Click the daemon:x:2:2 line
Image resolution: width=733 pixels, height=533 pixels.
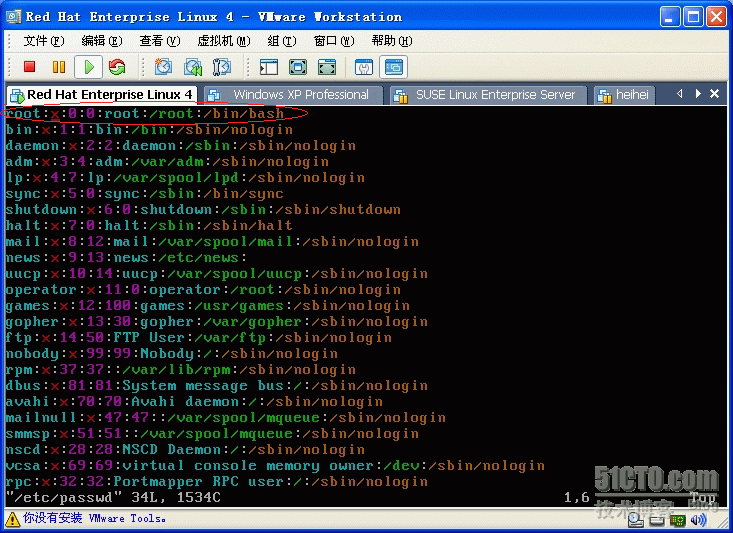pyautogui.click(x=180, y=145)
